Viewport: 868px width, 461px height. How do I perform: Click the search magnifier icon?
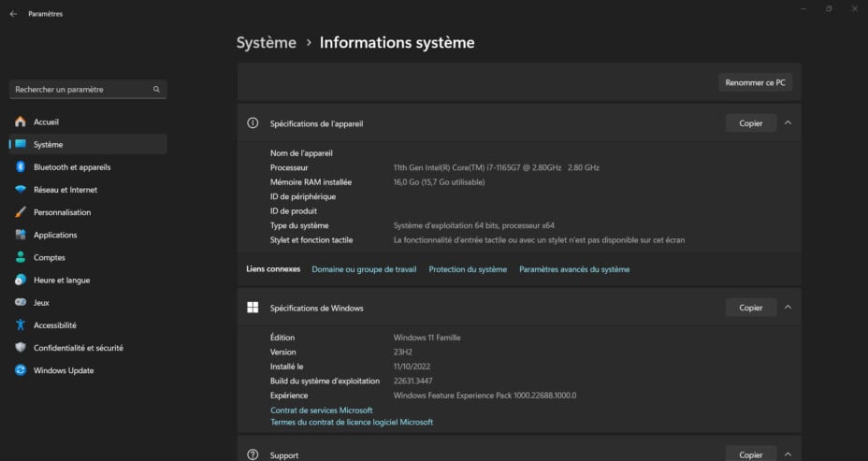(156, 89)
